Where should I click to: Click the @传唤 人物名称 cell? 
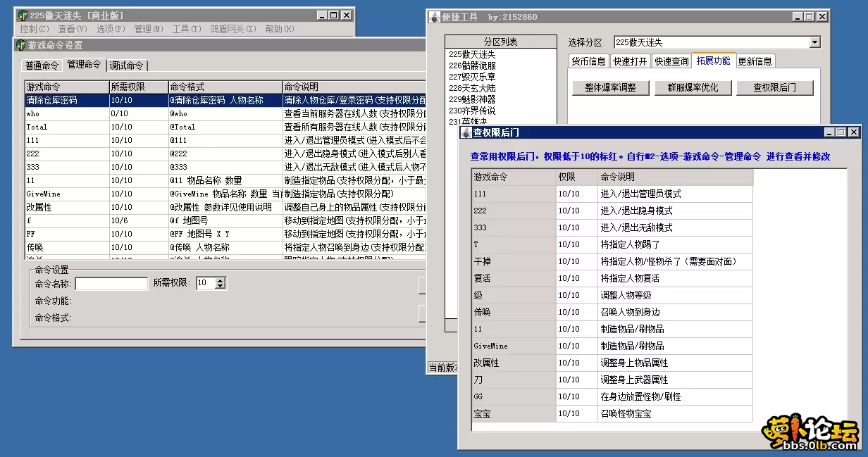coord(225,247)
